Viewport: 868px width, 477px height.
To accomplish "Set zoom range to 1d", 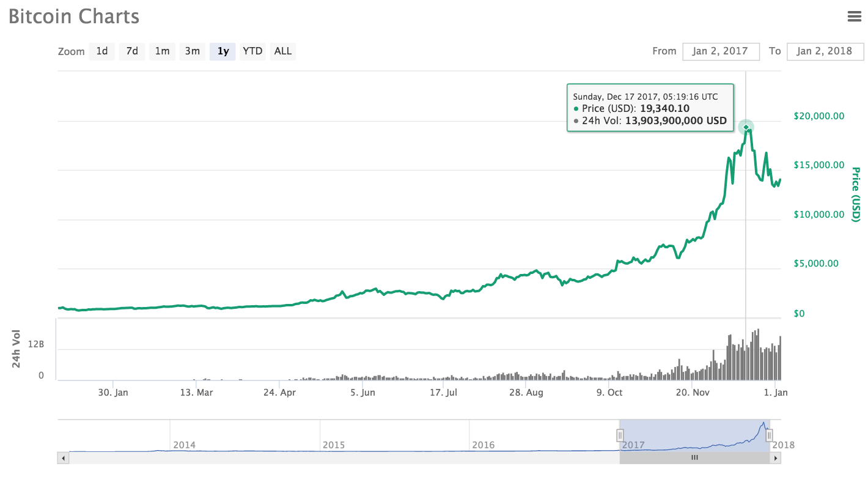I will point(102,51).
